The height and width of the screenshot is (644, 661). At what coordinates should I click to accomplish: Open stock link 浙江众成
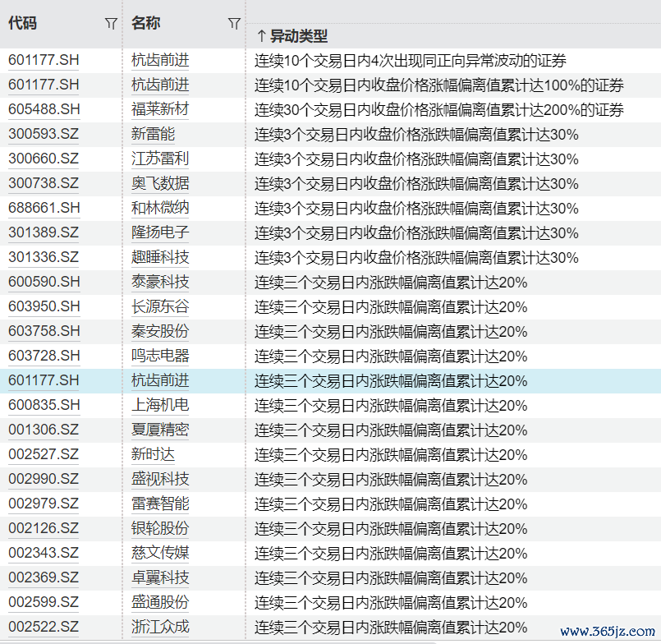[x=160, y=627]
